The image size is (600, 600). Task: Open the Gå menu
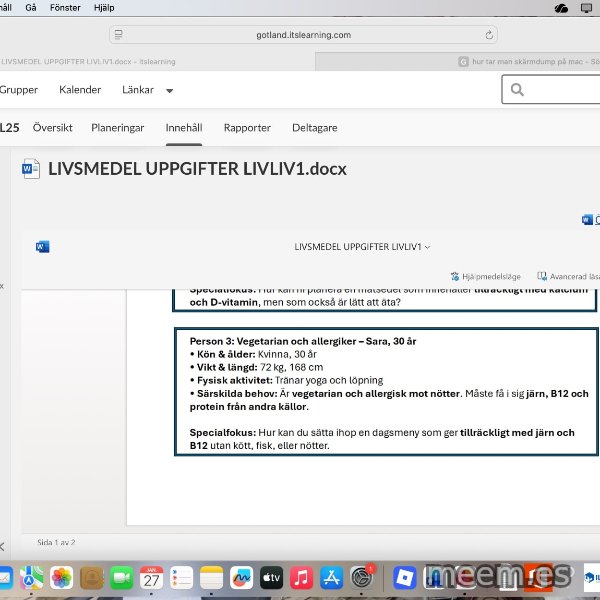click(x=31, y=8)
